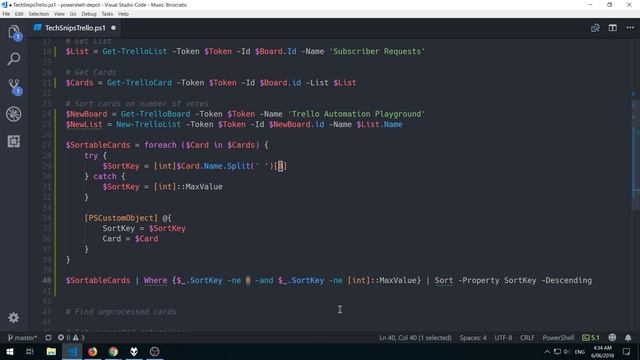Open the Extensions view

pos(14,141)
